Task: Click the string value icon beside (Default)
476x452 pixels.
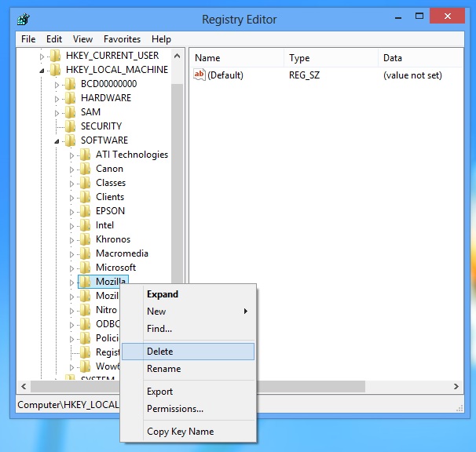Action: 200,75
